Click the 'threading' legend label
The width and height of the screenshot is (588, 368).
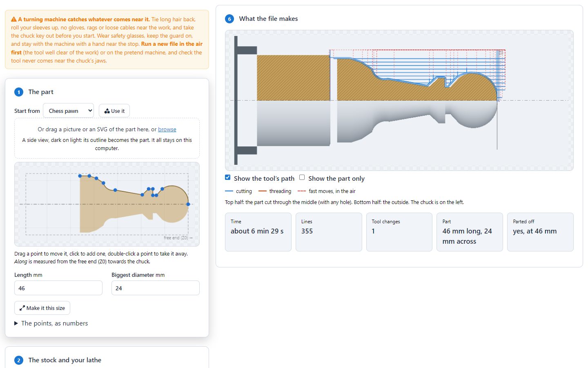coord(280,191)
